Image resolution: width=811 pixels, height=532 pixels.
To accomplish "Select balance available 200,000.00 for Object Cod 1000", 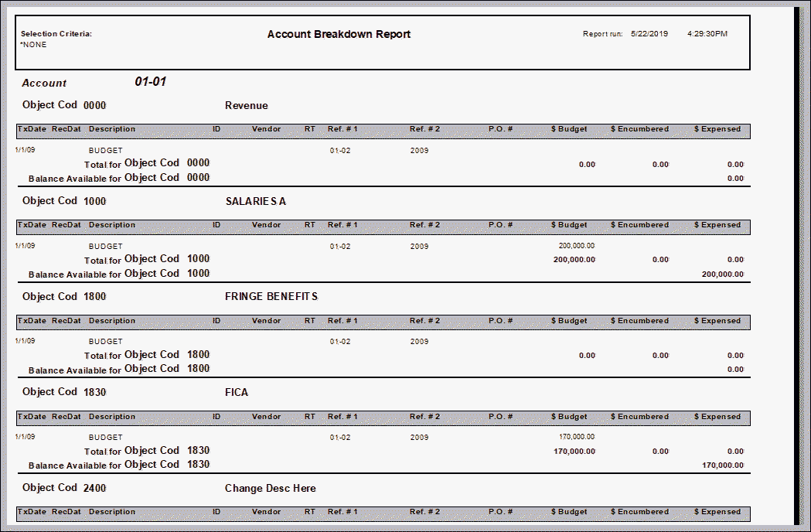I will click(723, 275).
